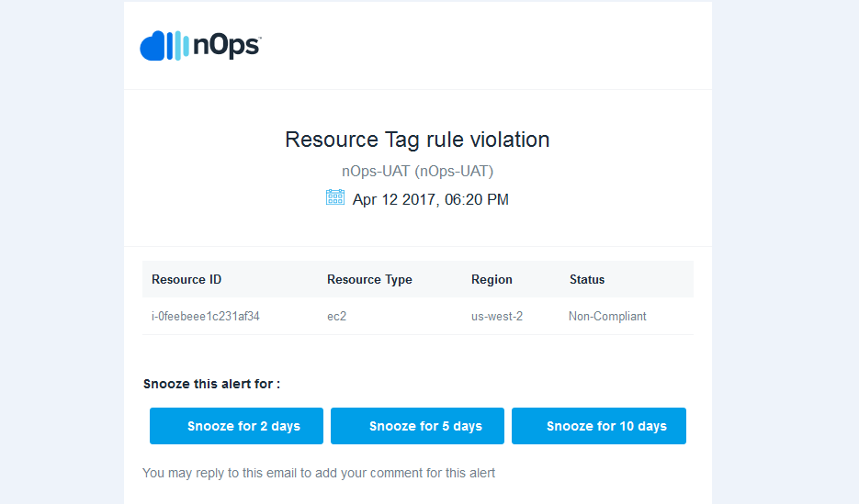Click the nOps wordmark text in header
The image size is (859, 504).
coord(227,46)
